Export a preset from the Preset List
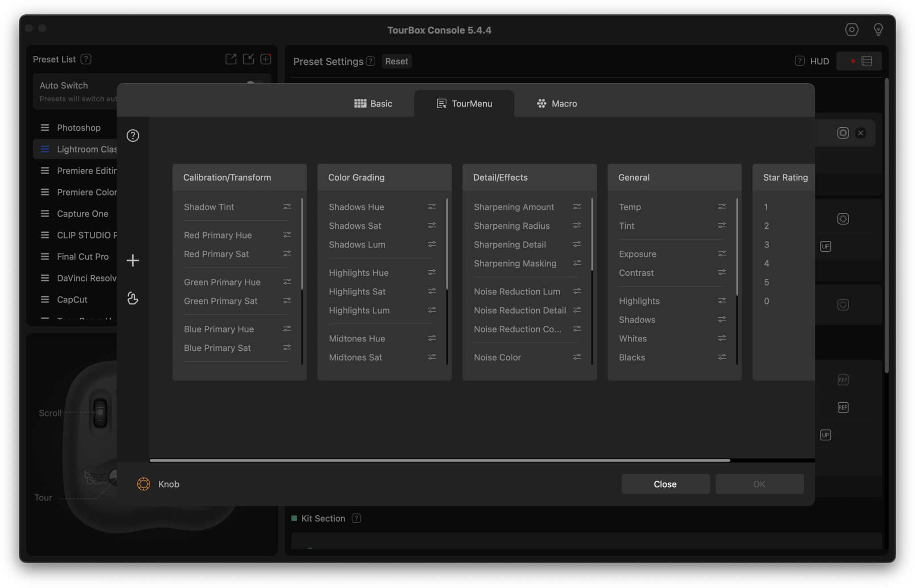This screenshot has width=915, height=588. [x=231, y=59]
